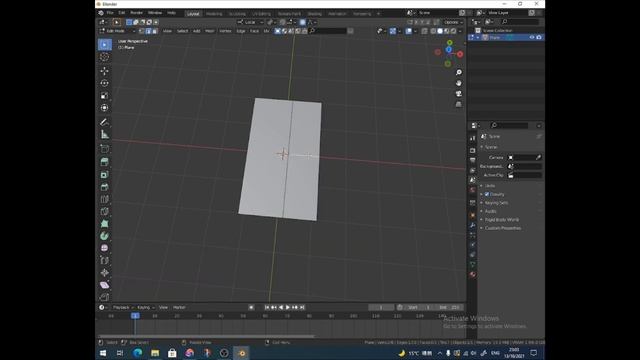
Task: Switch perspective/orthographic with the grid icon
Action: click(x=459, y=104)
